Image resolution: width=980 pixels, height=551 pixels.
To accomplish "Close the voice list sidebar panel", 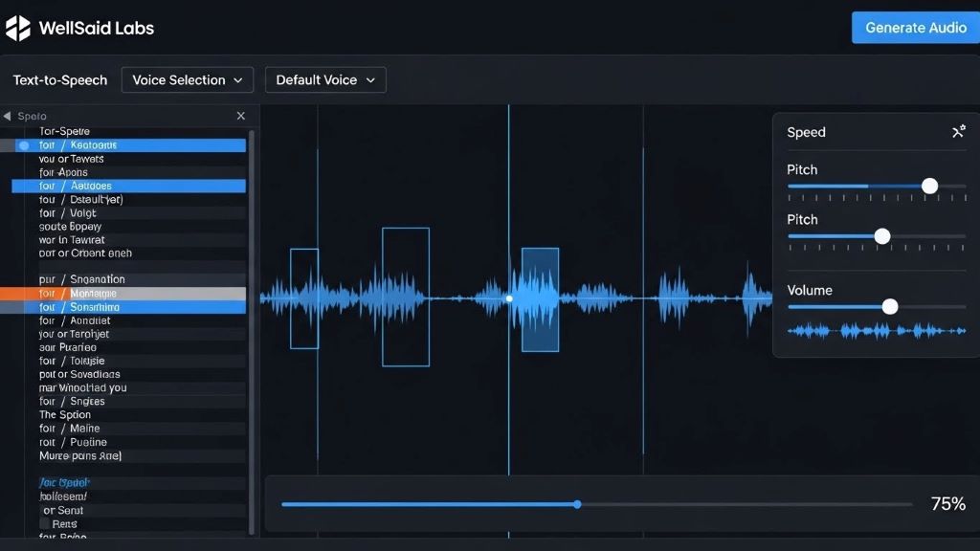I will pyautogui.click(x=240, y=115).
